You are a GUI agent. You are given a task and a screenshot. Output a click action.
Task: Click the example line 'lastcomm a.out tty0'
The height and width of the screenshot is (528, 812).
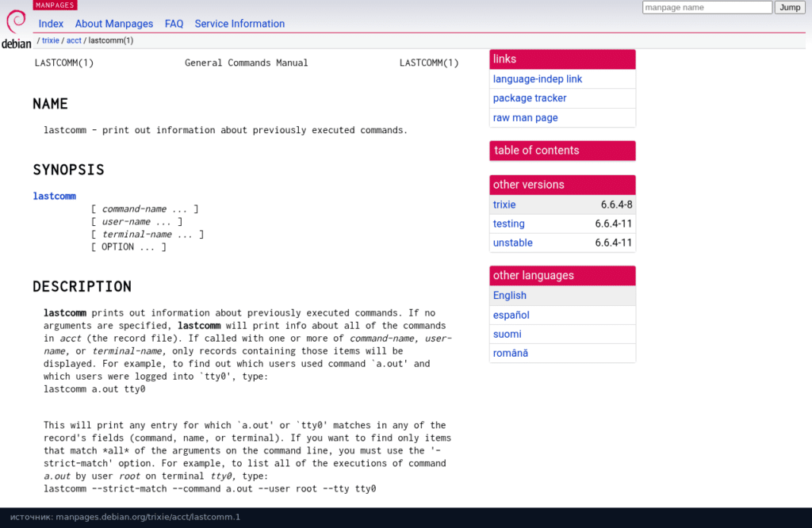click(x=94, y=389)
